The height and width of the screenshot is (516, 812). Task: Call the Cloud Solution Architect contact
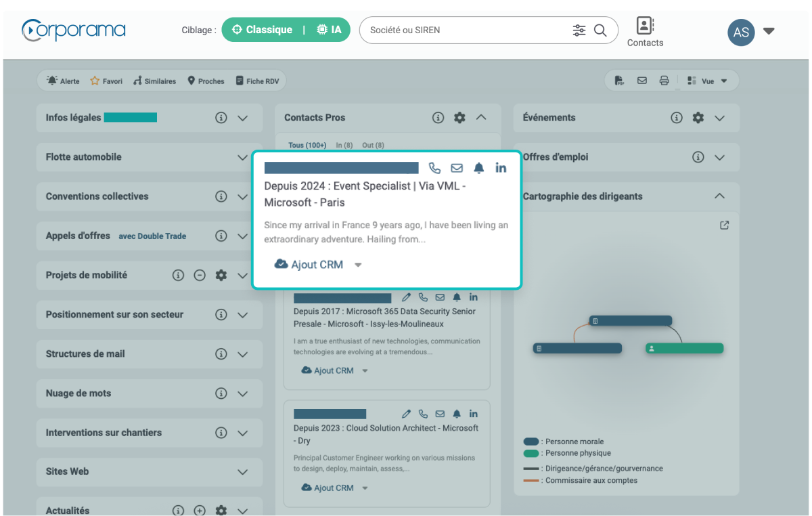424,414
